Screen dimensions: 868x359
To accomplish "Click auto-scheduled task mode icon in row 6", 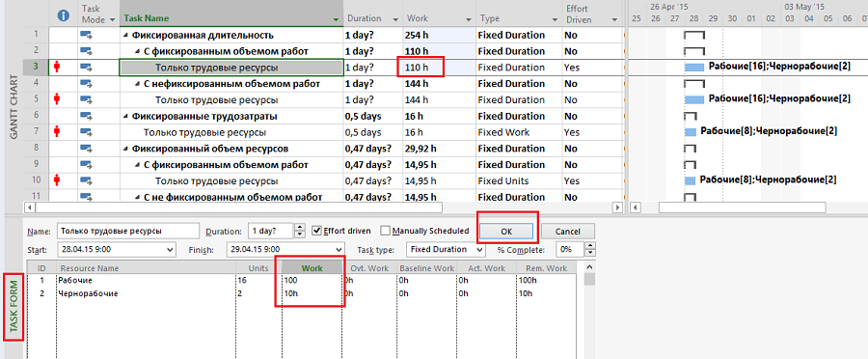I will pyautogui.click(x=87, y=117).
